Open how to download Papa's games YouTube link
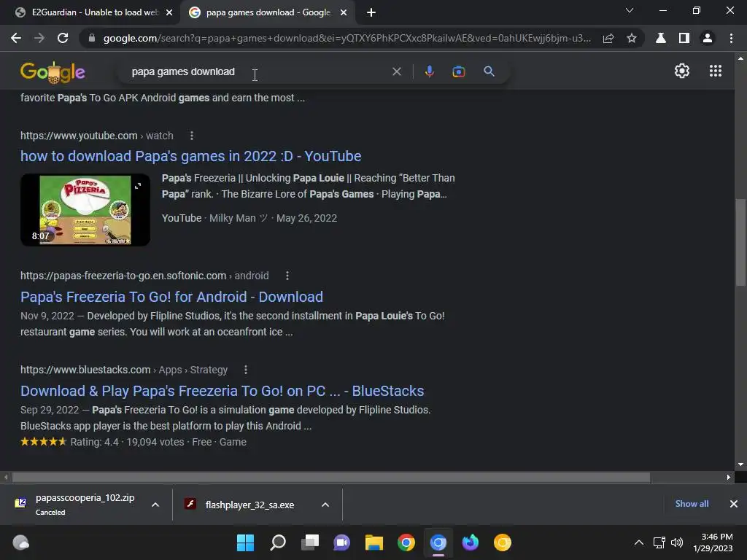The height and width of the screenshot is (560, 747). click(190, 156)
